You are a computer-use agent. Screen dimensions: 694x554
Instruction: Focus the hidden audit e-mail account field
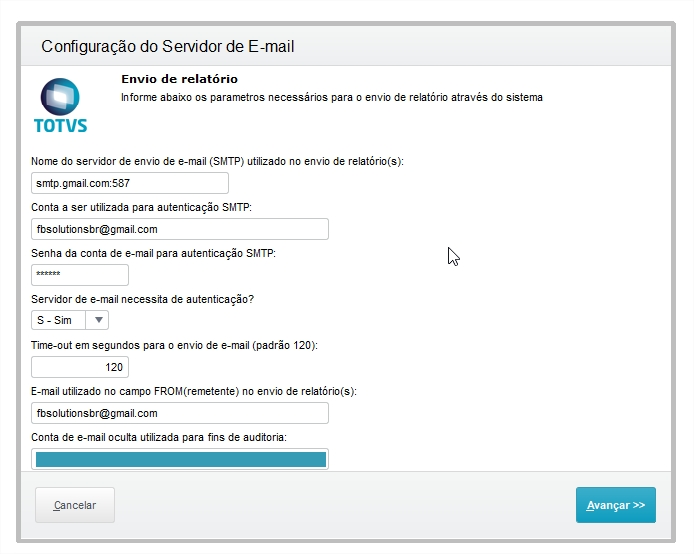[180, 459]
